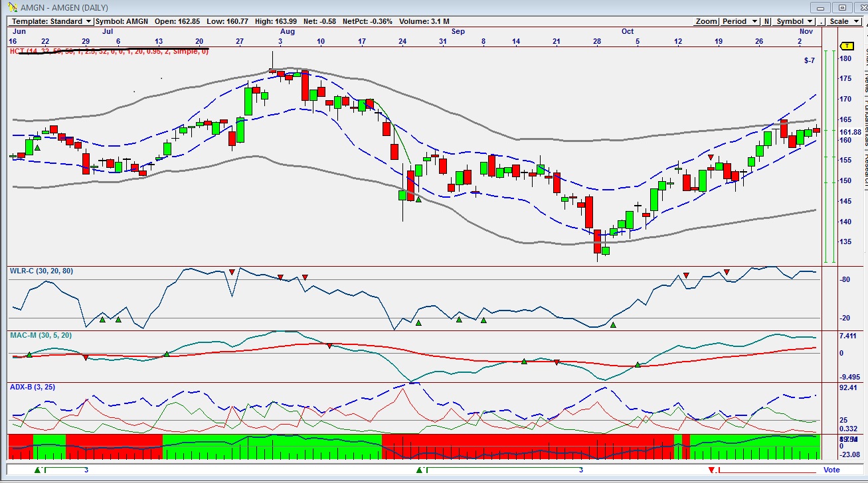
Task: Click red sell arrow above October 19 candle
Action: click(x=711, y=157)
